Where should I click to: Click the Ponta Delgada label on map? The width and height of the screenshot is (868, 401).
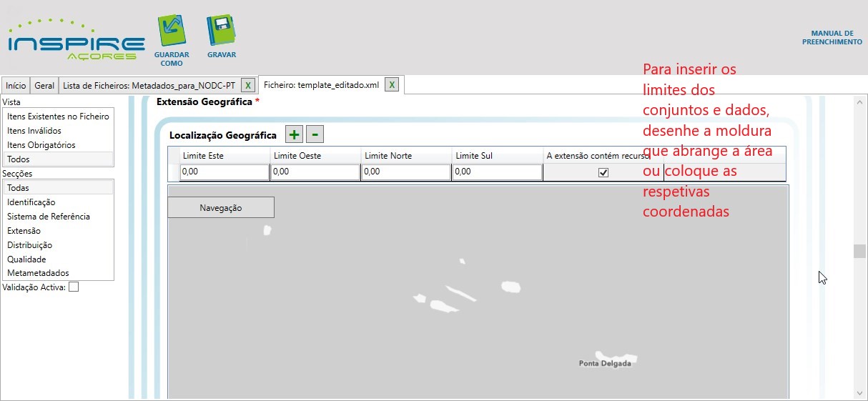pos(605,364)
